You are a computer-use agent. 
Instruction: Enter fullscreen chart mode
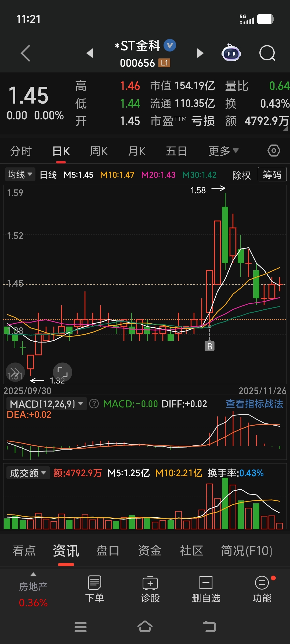62,372
